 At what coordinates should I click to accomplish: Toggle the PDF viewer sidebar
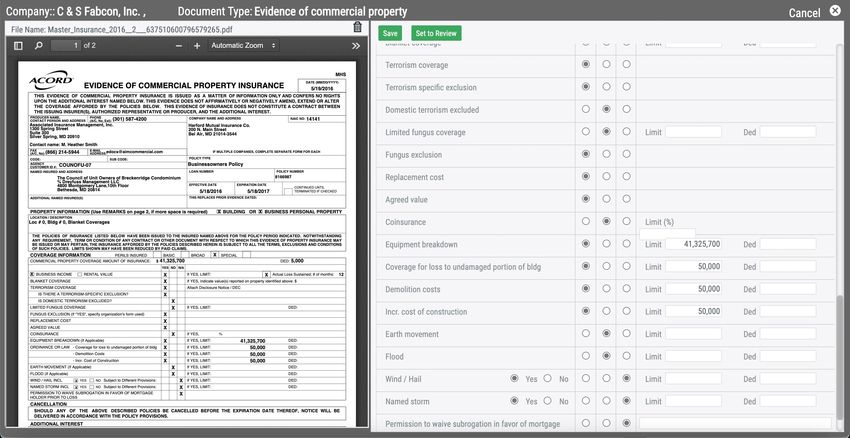pos(18,46)
